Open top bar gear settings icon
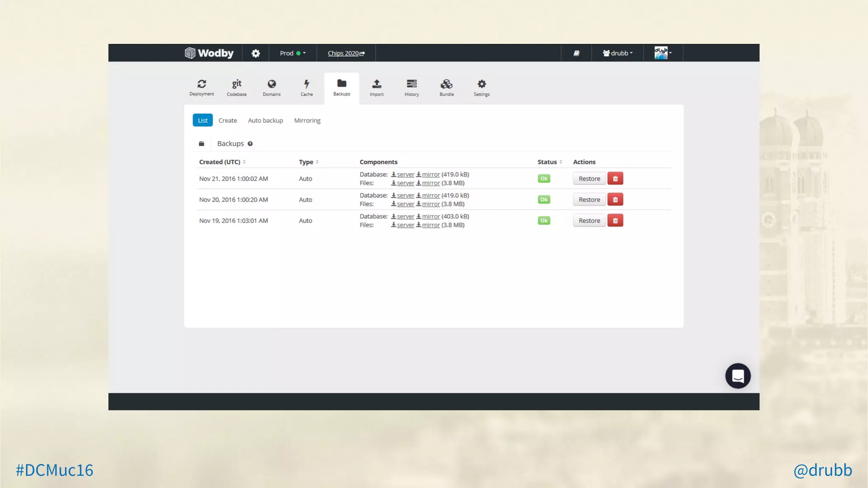 [256, 53]
